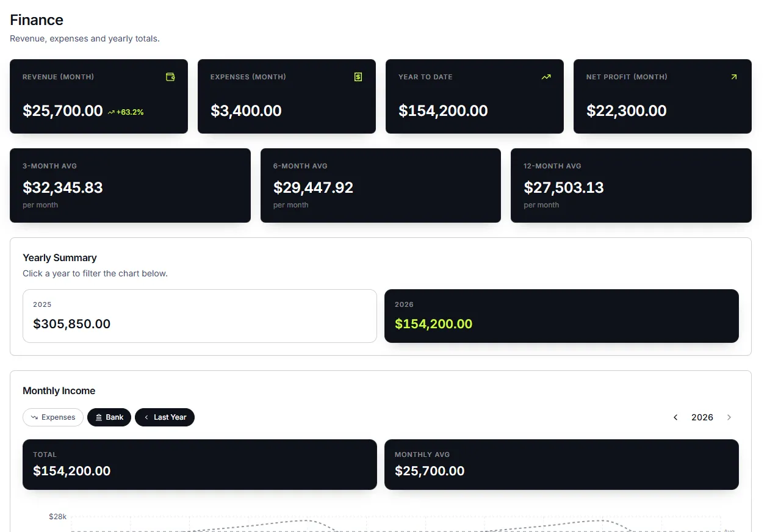
Task: Click the Yearly Summary heading
Action: (x=60, y=257)
